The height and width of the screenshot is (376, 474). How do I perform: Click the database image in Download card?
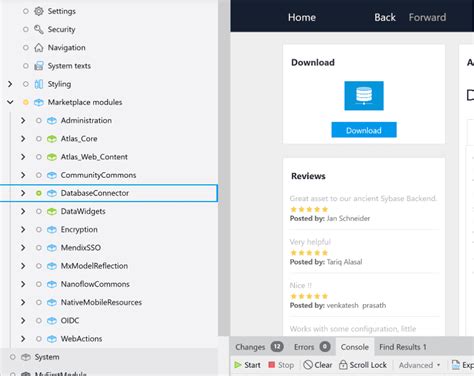364,96
